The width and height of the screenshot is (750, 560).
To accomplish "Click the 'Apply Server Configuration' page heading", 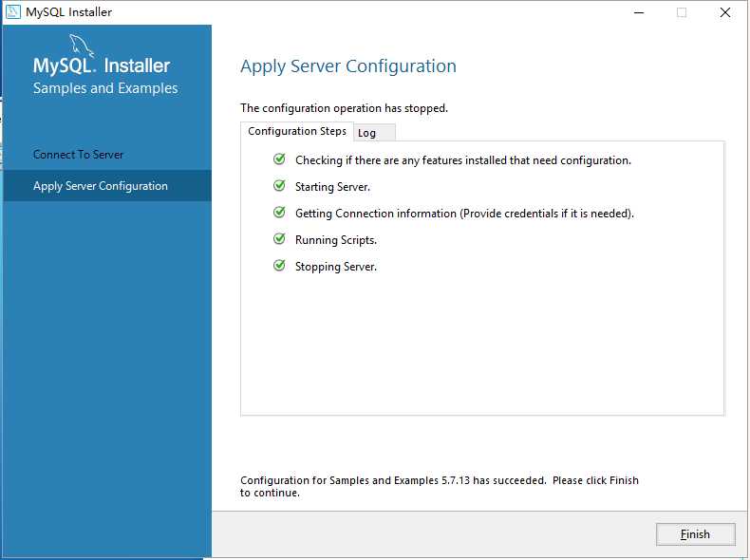I will coord(348,66).
